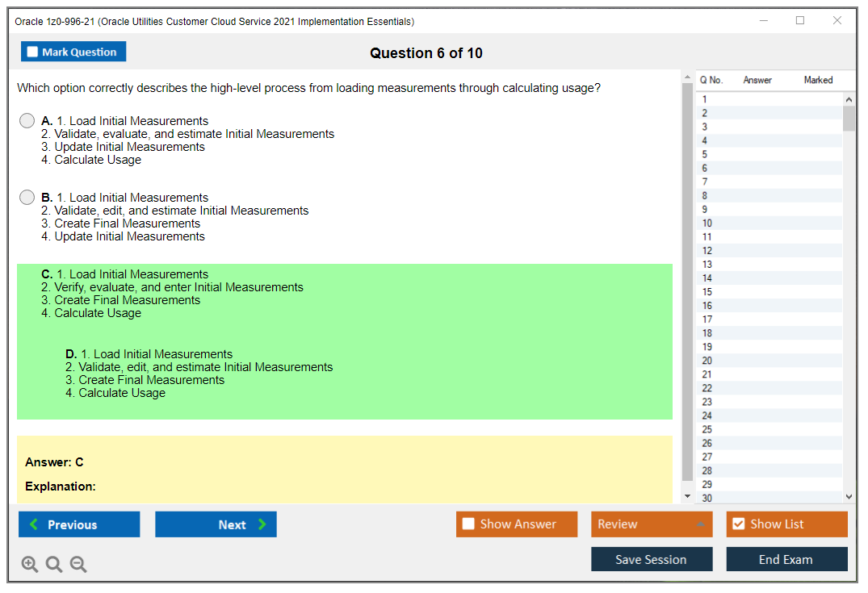
Task: Click the Marked column header
Action: [817, 80]
